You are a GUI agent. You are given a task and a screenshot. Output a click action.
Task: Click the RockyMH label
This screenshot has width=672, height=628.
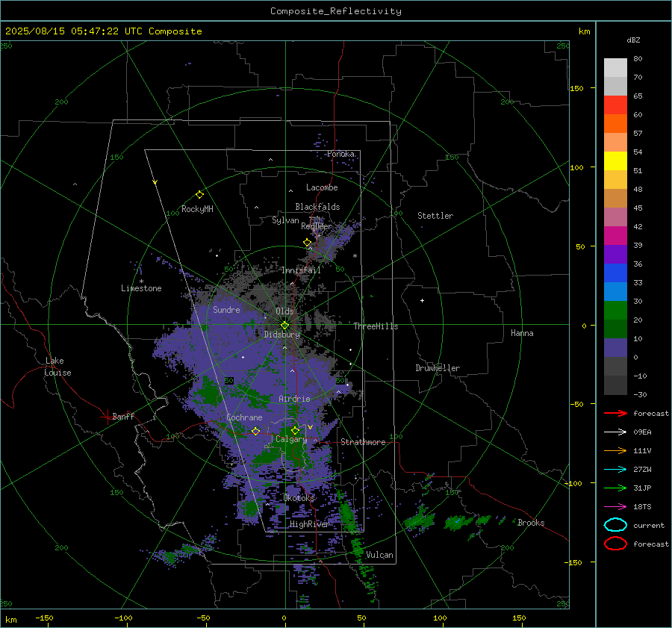click(x=197, y=209)
